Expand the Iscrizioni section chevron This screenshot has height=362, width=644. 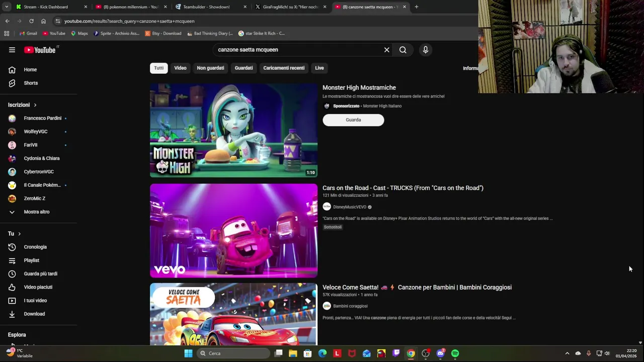coord(35,105)
